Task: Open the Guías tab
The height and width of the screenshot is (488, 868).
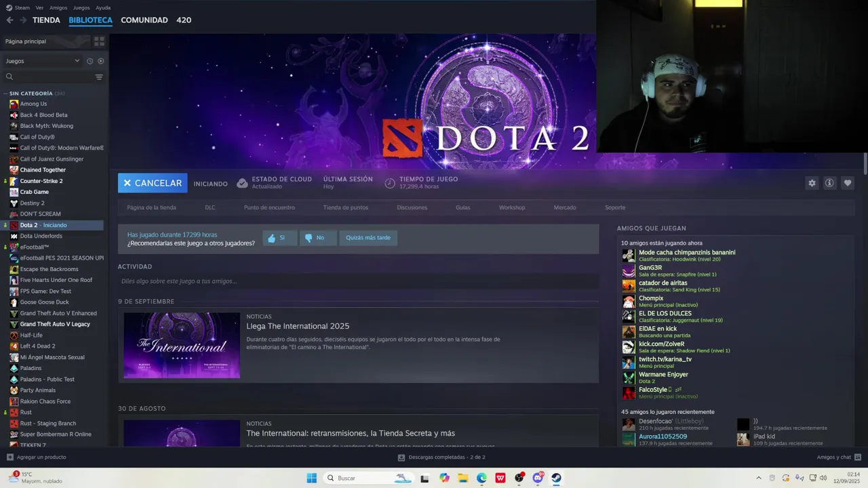Action: pos(463,207)
